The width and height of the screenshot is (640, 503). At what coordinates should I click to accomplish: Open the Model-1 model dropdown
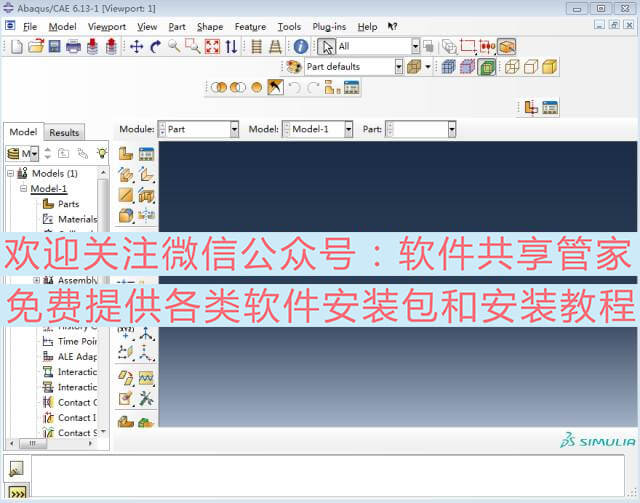[x=348, y=129]
